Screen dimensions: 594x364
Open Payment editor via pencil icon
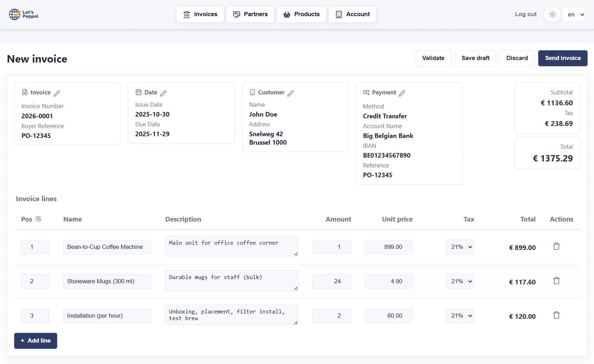coord(402,93)
